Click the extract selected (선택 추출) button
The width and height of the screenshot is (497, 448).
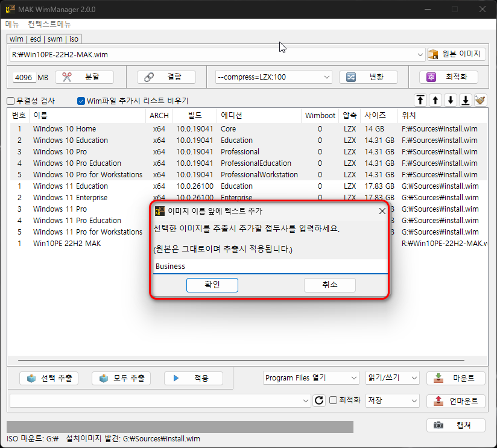[x=49, y=378]
